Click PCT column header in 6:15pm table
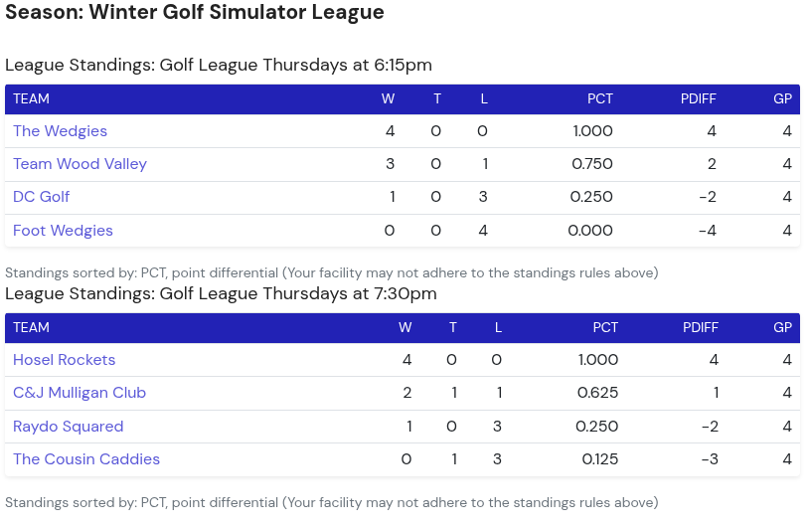The image size is (812, 528). 599,98
